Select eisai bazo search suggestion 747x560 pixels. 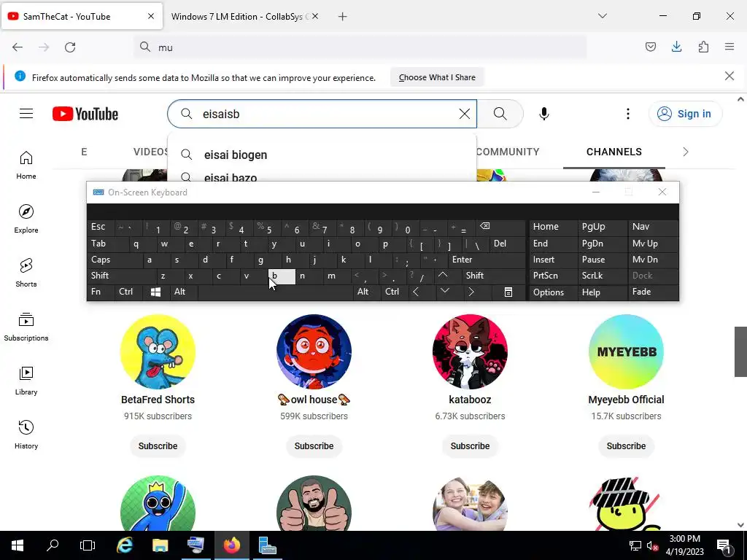click(322, 177)
